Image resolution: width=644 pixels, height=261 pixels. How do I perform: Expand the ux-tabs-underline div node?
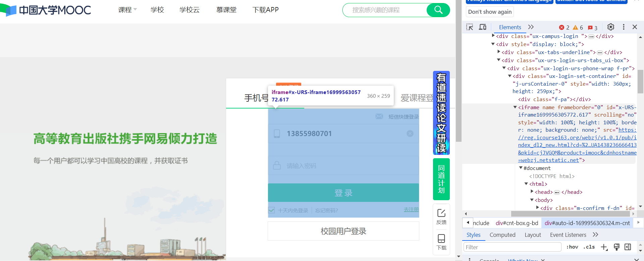[499, 52]
